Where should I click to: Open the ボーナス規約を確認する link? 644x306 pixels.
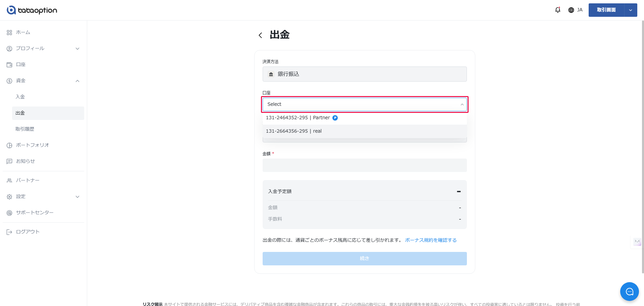[431, 240]
